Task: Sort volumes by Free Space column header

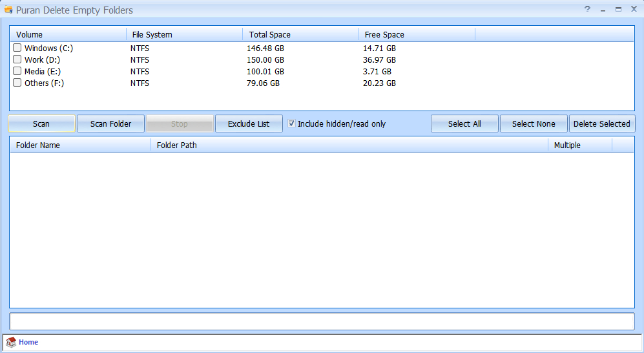Action: [417, 34]
